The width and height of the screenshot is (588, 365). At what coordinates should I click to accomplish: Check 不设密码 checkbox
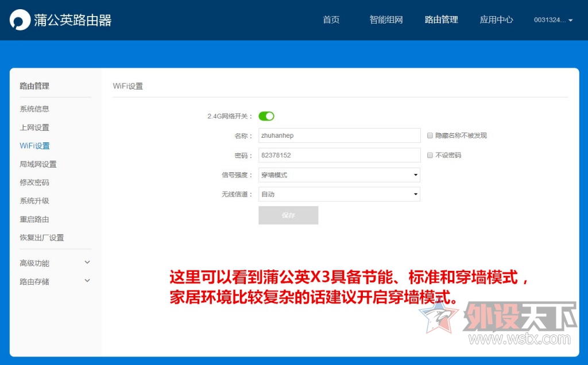tap(430, 155)
